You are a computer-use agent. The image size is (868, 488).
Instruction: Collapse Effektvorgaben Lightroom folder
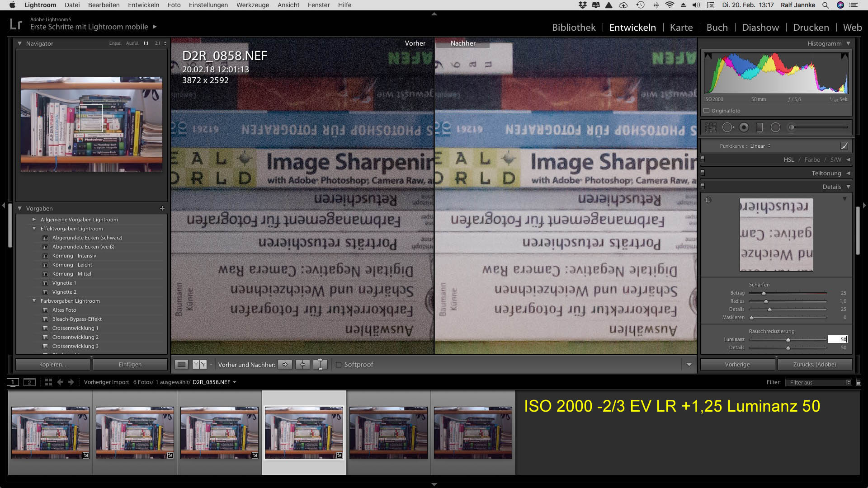point(34,229)
